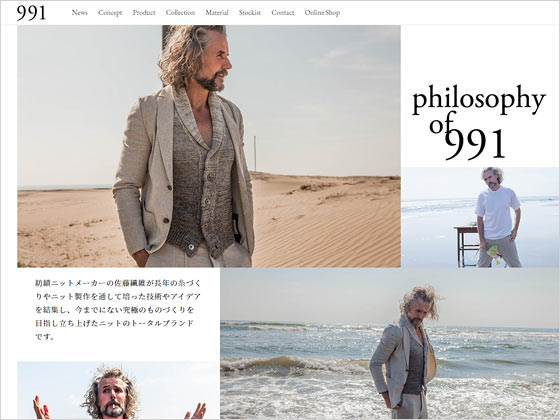Open the News menu item
The width and height of the screenshot is (560, 420).
pyautogui.click(x=80, y=12)
